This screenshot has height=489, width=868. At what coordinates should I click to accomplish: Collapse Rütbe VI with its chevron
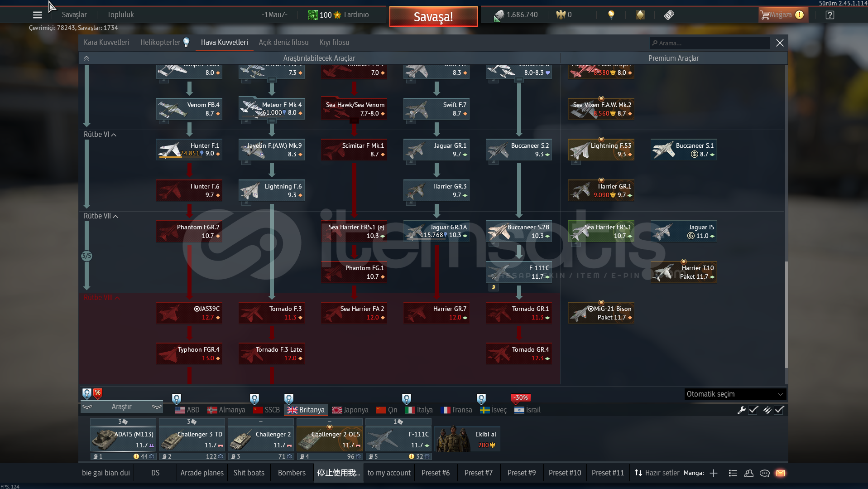(114, 135)
